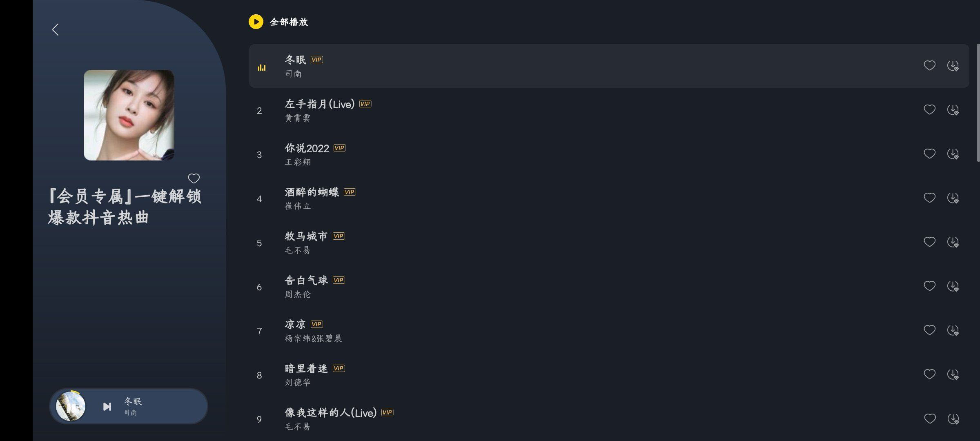Click the vertical scrollbar on the right edge
The width and height of the screenshot is (980, 441).
pos(978,102)
